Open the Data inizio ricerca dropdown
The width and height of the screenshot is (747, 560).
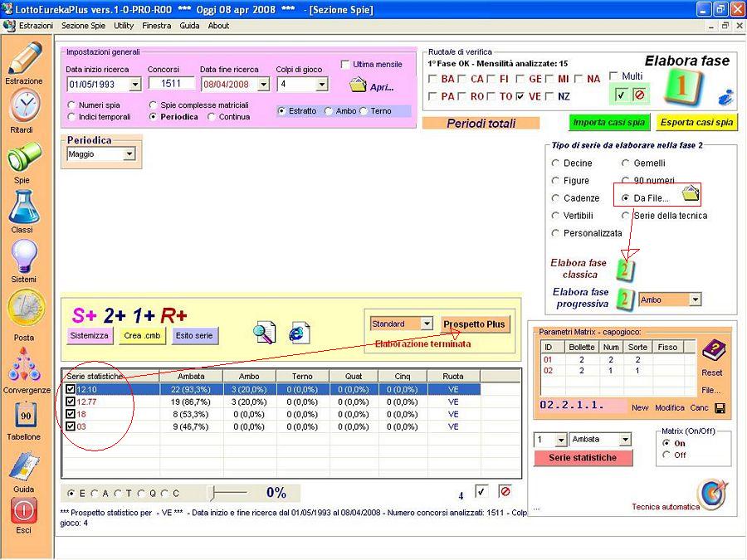tap(135, 85)
